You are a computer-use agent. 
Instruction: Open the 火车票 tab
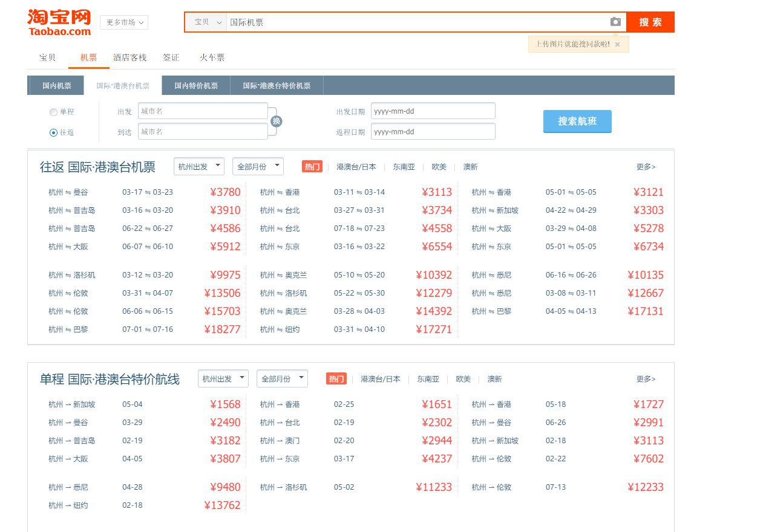(x=212, y=57)
